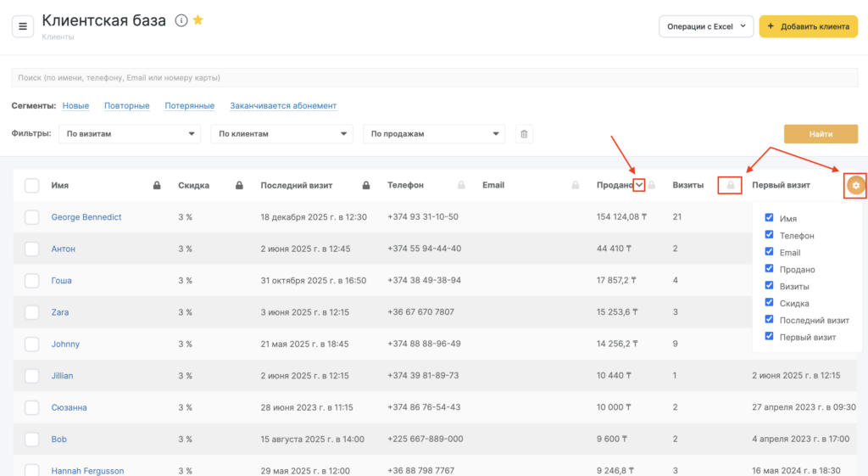Uncheck the Email column checkbox
Screen dimensions: 868x476
pyautogui.click(x=769, y=252)
